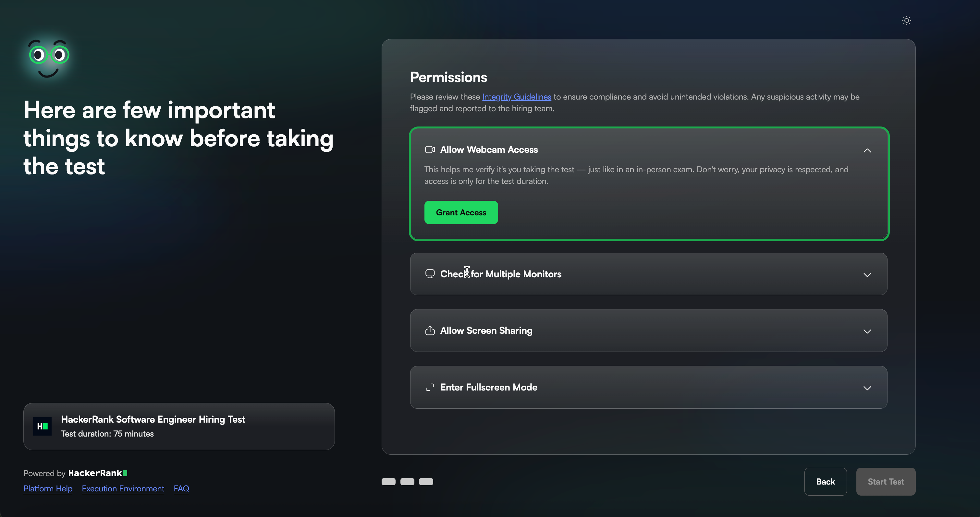
Task: Select the third step progress indicator pill
Action: click(426, 482)
